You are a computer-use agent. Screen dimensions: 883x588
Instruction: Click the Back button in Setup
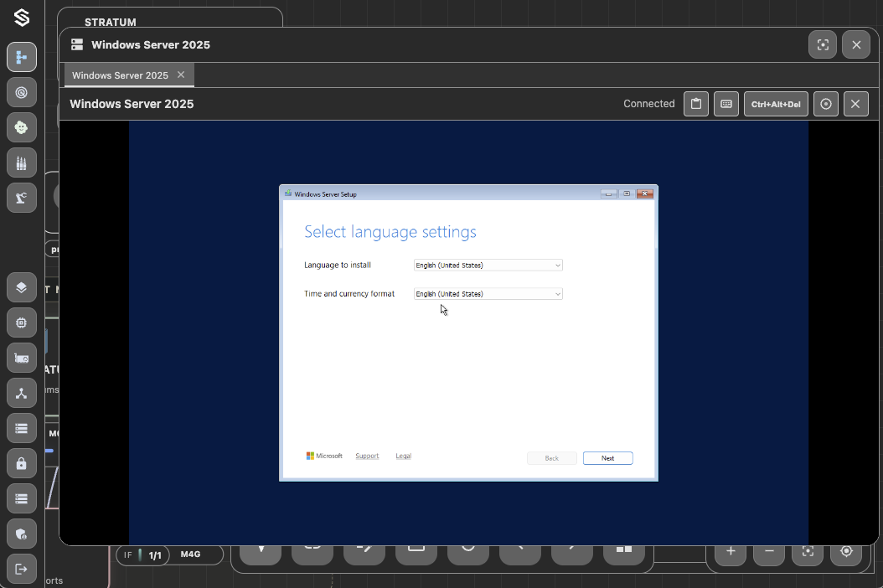point(552,458)
